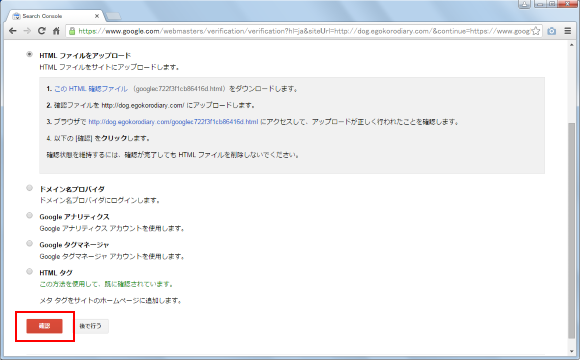This screenshot has width=580, height=360.
Task: Go back with the browser back arrow
Action: (x=13, y=31)
